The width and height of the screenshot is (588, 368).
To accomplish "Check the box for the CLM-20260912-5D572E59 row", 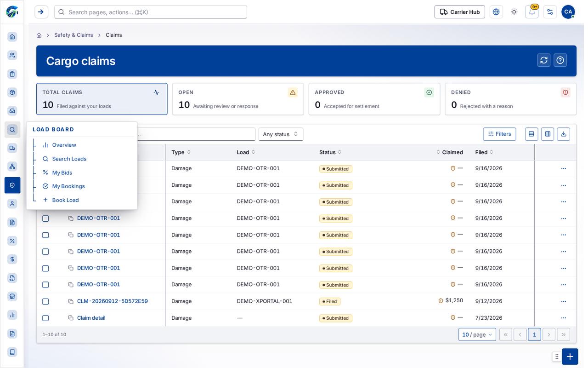I will point(45,301).
